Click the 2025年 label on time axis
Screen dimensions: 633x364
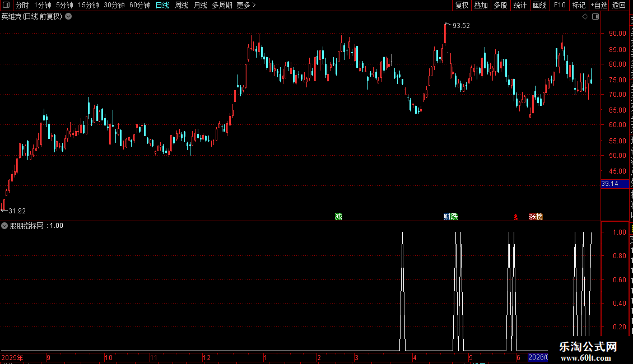tap(12, 357)
